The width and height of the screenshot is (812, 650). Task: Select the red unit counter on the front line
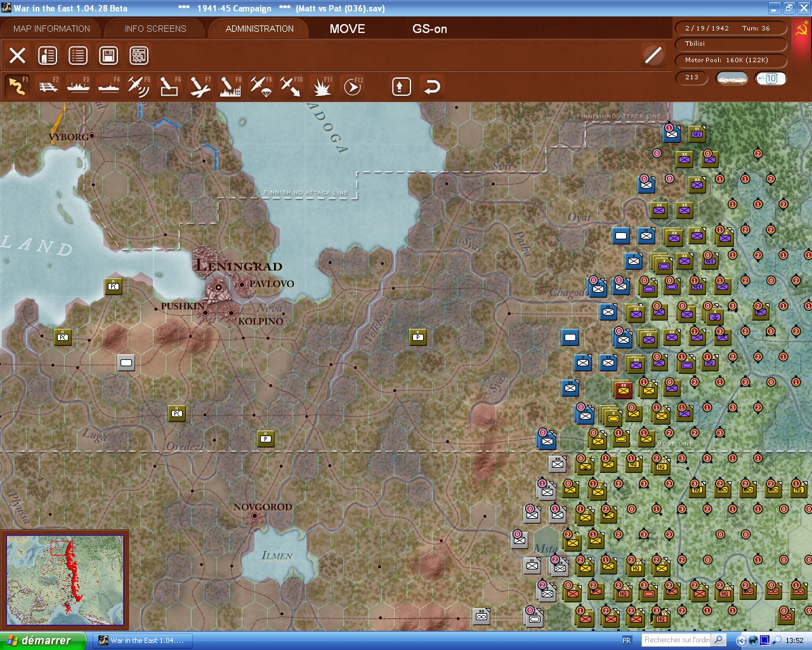(x=622, y=388)
